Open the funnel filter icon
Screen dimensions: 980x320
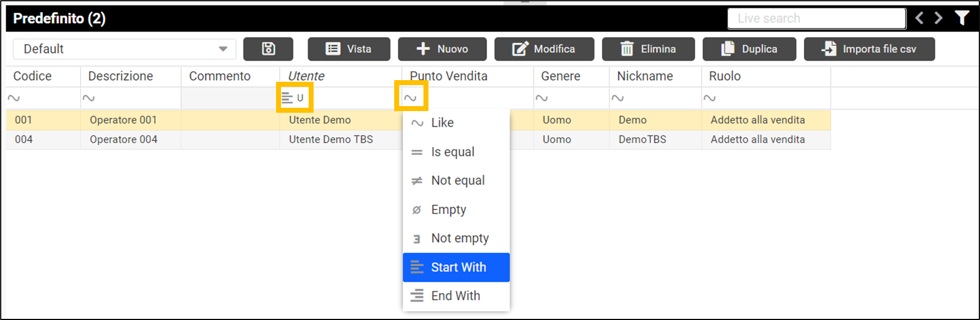point(962,18)
